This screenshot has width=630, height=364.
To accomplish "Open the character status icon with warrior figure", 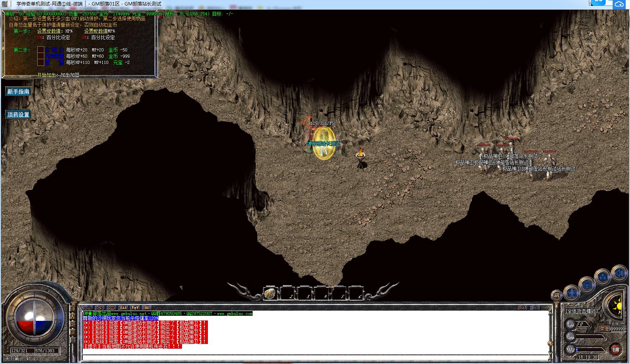I will point(572,293).
